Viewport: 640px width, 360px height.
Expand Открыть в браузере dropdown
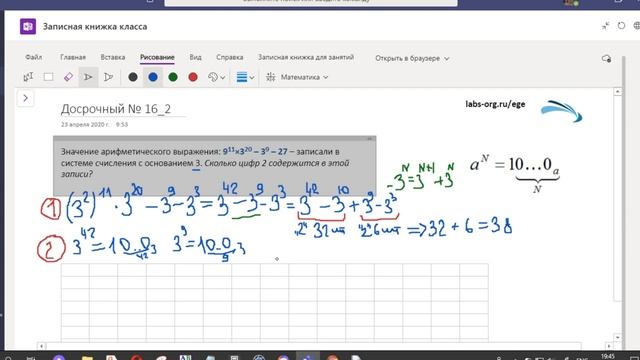click(x=412, y=58)
